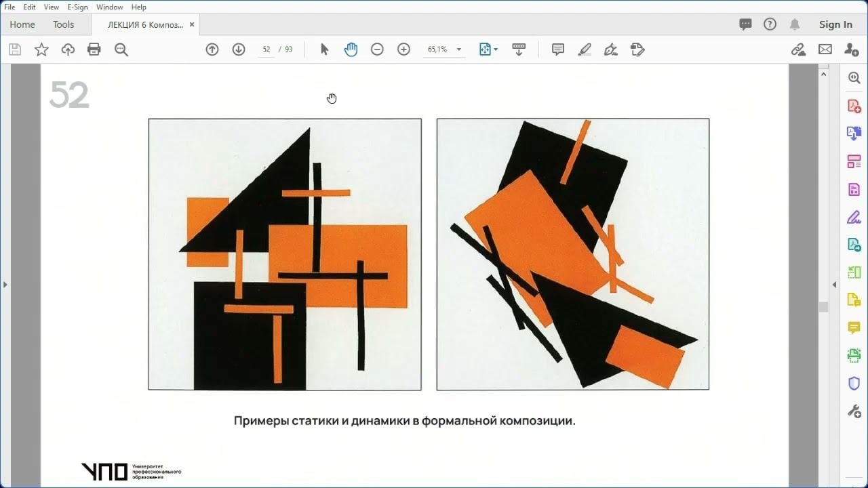Print the document
The image size is (868, 488).
tap(94, 49)
